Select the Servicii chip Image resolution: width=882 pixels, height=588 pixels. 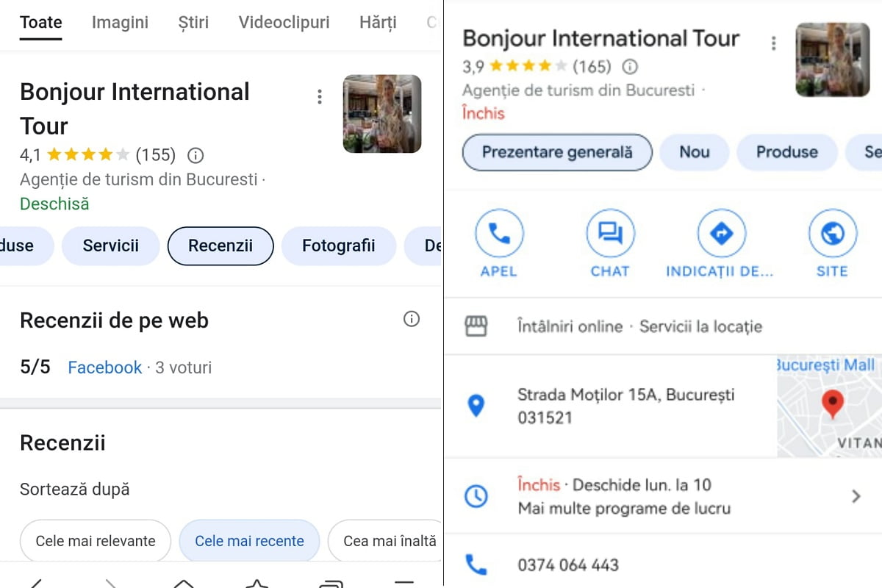[110, 245]
